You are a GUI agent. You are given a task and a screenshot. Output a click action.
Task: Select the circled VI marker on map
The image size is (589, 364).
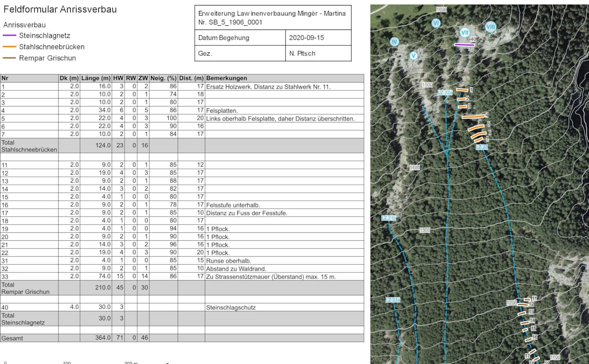pyautogui.click(x=436, y=22)
